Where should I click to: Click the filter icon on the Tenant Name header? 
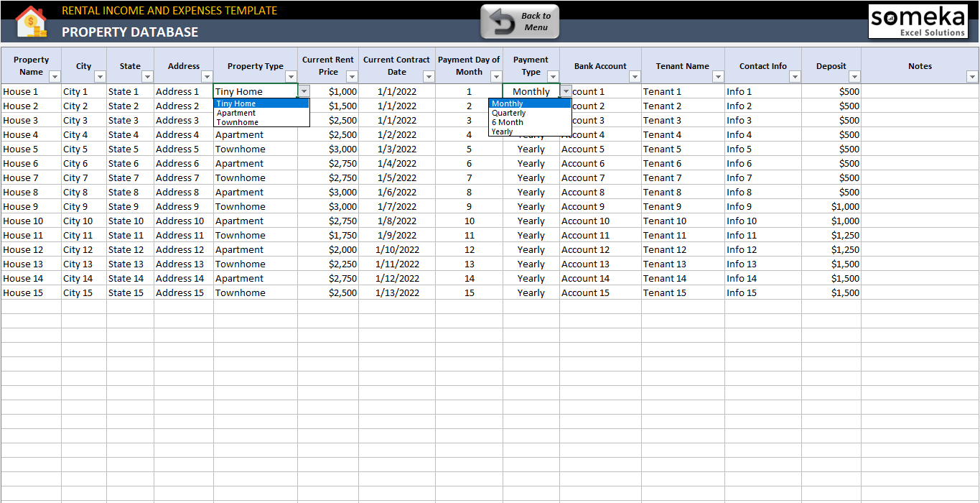[718, 77]
